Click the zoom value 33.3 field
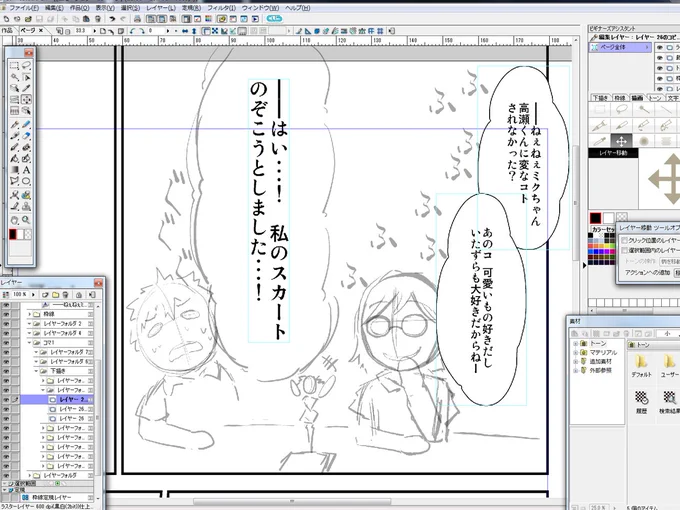Image resolution: width=680 pixels, height=510 pixels. point(81,31)
